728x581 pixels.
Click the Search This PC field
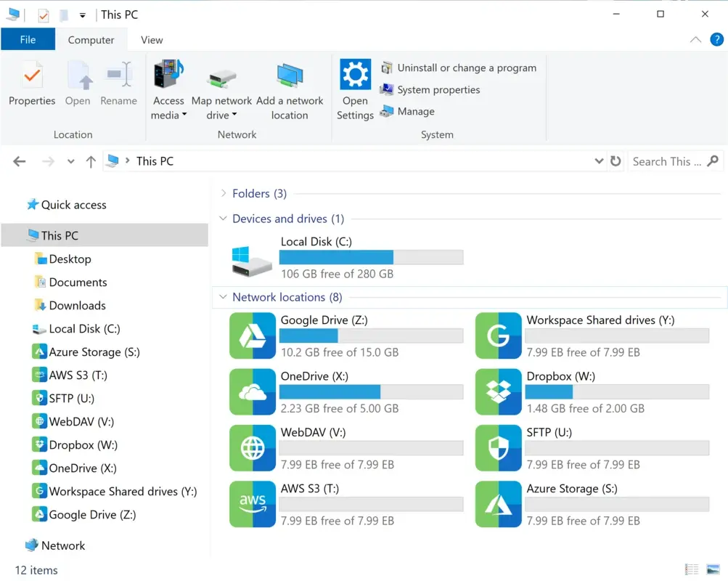coord(666,161)
